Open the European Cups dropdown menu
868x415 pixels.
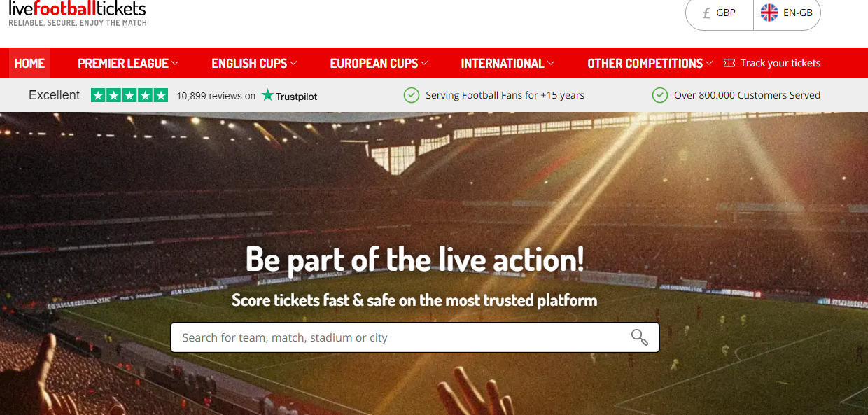point(379,63)
